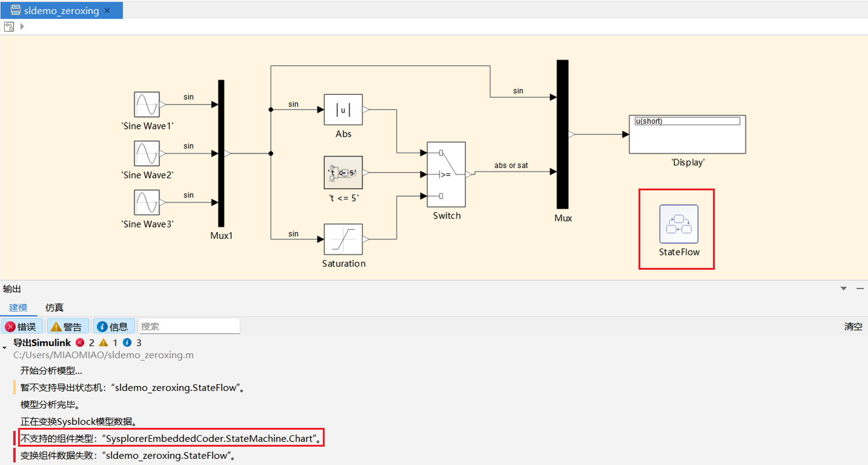868x465 pixels.
Task: Select the Switch block
Action: click(x=446, y=174)
